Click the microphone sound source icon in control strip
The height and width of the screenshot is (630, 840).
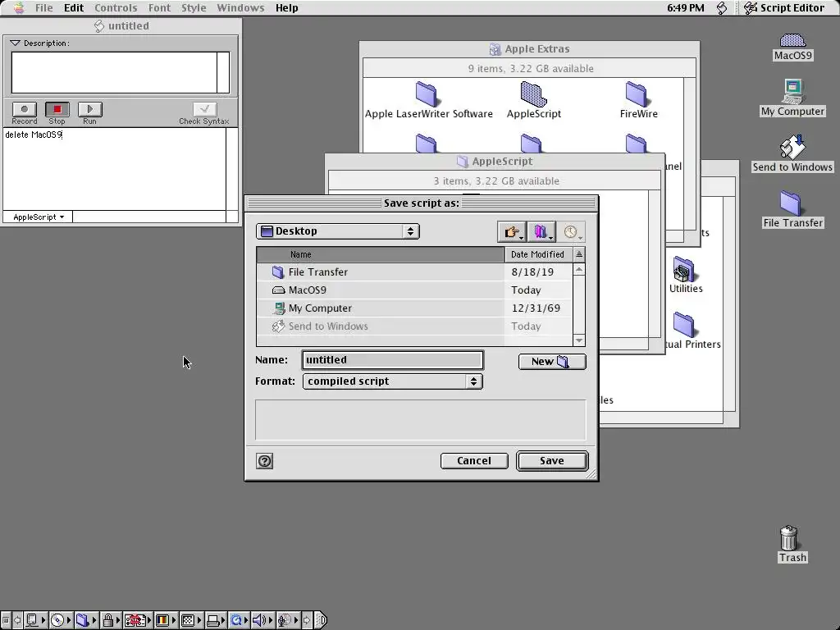pyautogui.click(x=285, y=620)
